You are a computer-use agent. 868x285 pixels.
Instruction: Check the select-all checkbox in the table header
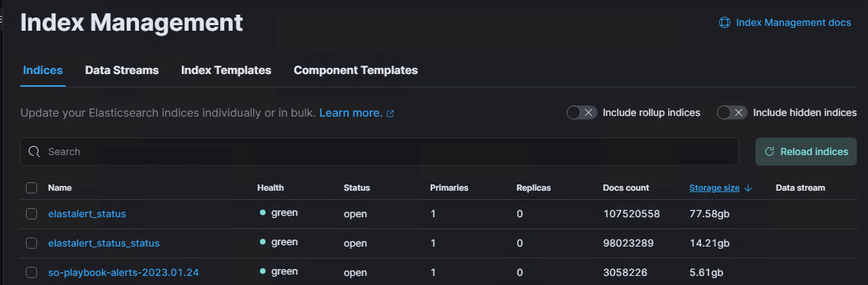point(31,188)
